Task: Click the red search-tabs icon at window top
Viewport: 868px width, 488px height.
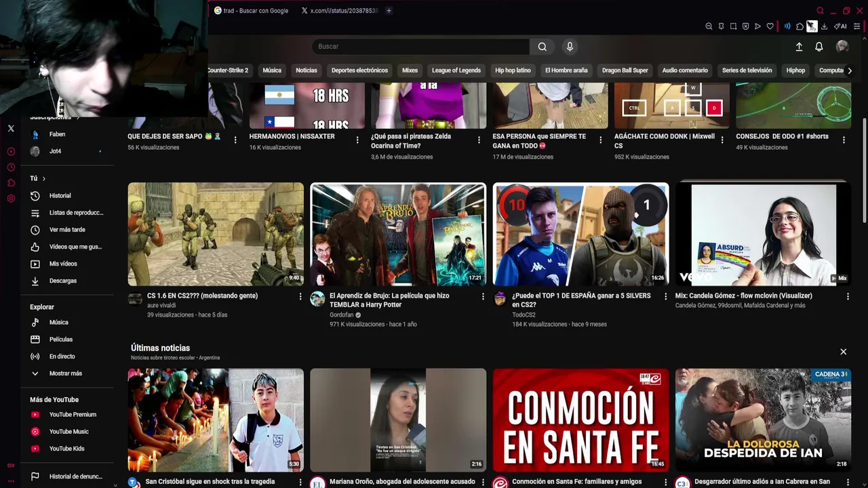Action: click(820, 11)
